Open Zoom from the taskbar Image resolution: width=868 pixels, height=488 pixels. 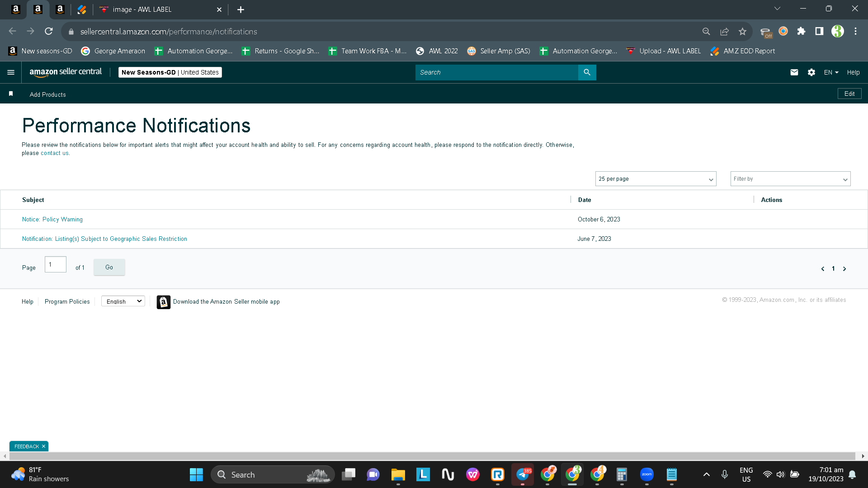point(646,474)
